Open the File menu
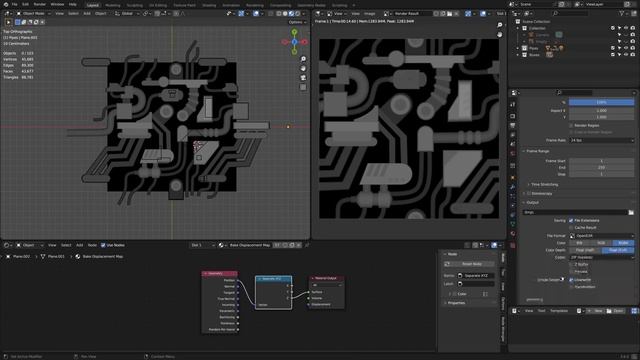640x360 pixels. (15, 4)
